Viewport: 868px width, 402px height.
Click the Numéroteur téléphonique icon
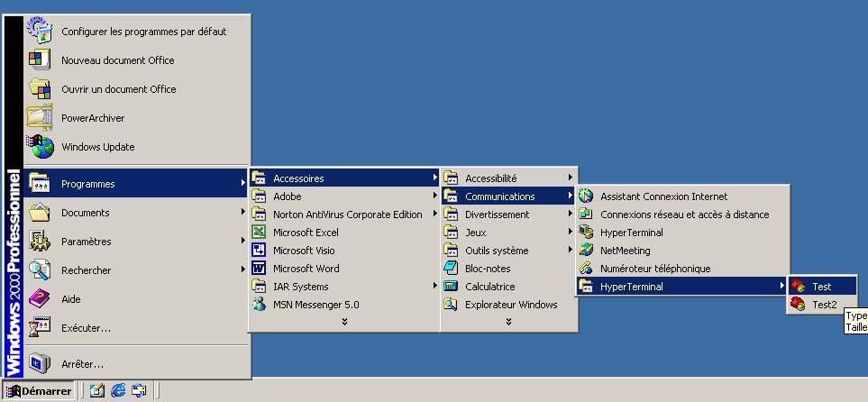coord(586,269)
